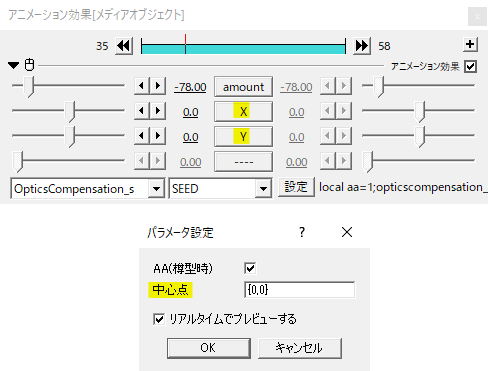Click the plus icon to add effect

point(470,44)
